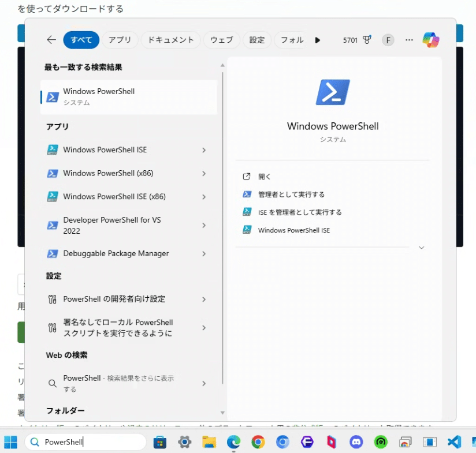Expand more actions with down chevron
476x453 pixels.
pos(421,248)
